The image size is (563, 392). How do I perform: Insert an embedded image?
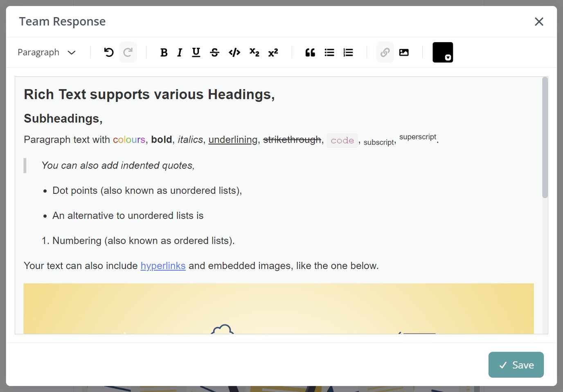(404, 52)
